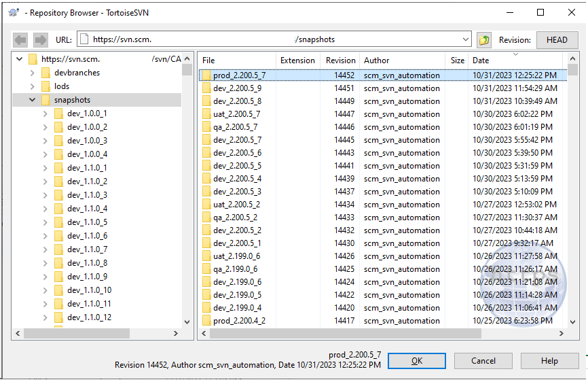Sort by the Revision column header
The width and height of the screenshot is (588, 382).
(x=340, y=60)
